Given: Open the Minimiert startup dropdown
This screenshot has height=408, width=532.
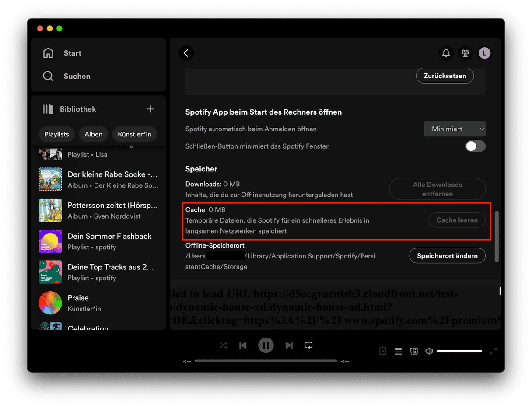Looking at the screenshot, I should [x=455, y=129].
